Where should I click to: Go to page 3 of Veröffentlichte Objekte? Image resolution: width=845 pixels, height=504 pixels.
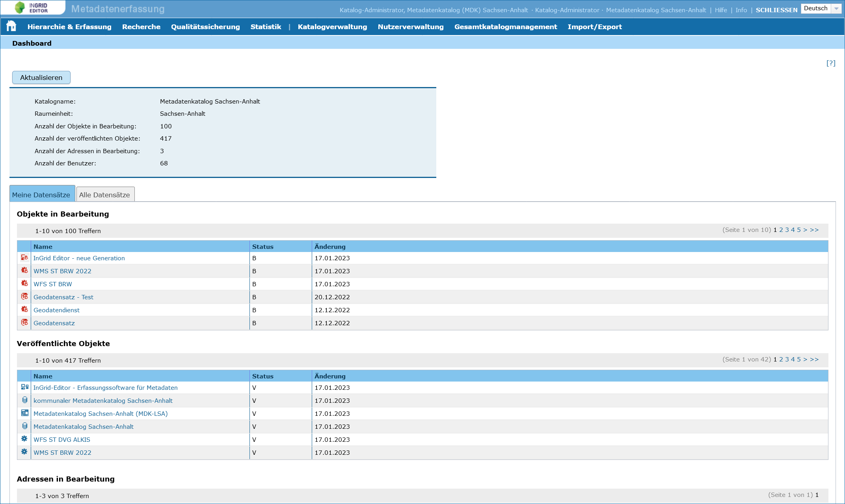787,359
